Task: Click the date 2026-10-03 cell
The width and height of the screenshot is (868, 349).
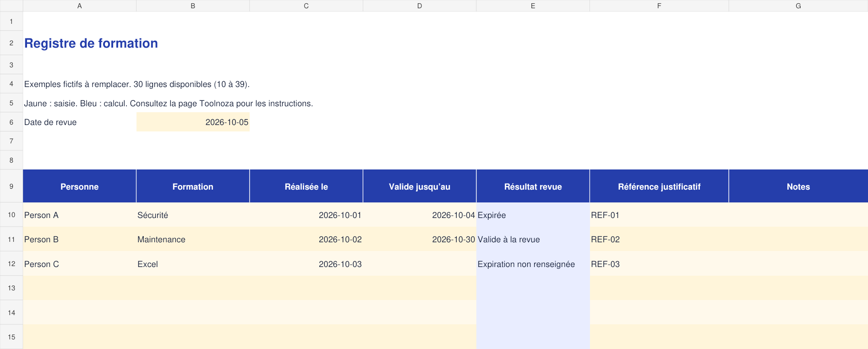Action: [306, 264]
